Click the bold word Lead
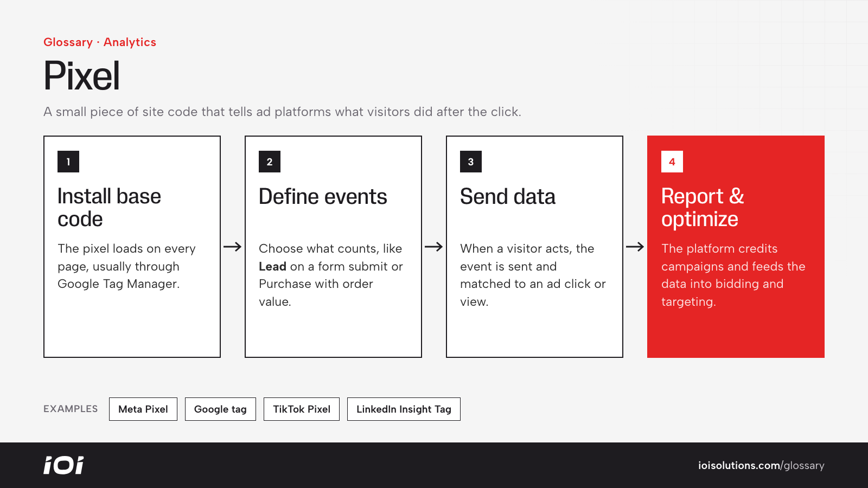Viewport: 868px width, 488px height. [x=272, y=266]
